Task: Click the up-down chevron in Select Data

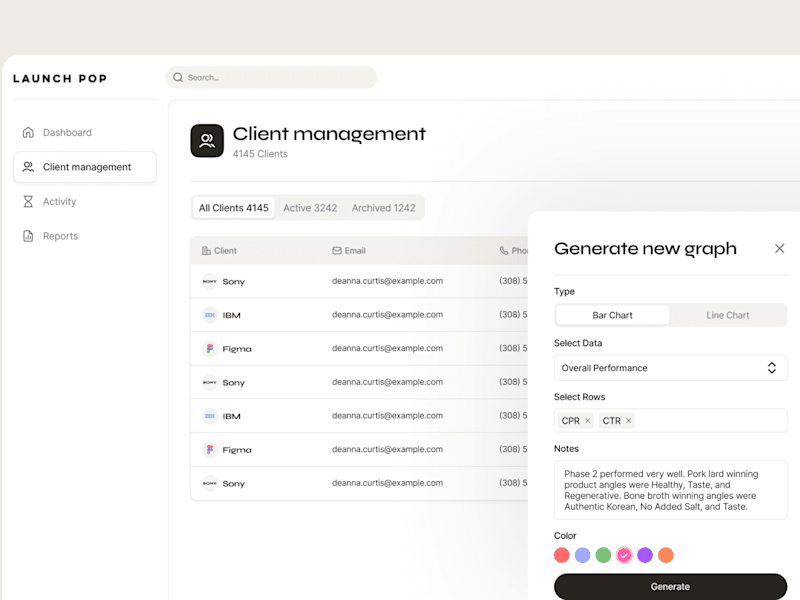Action: point(771,368)
